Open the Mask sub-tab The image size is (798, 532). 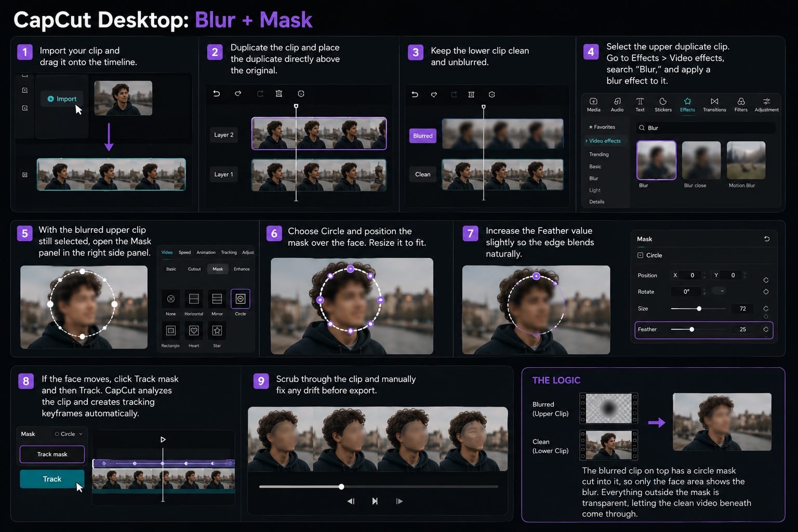[x=218, y=269]
